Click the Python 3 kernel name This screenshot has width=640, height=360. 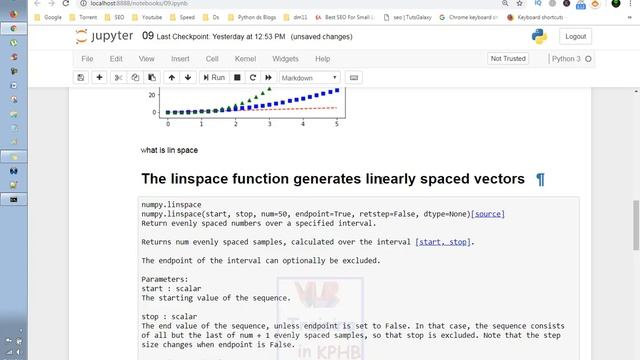click(x=566, y=59)
